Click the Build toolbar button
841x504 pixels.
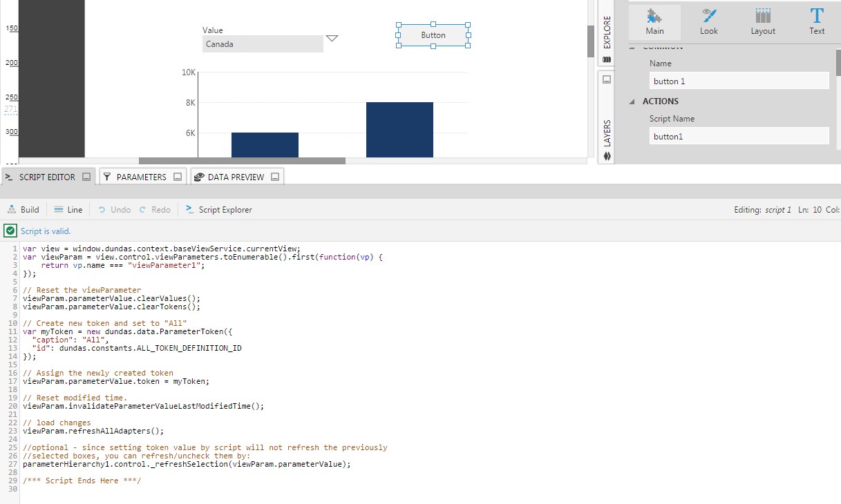pyautogui.click(x=23, y=210)
